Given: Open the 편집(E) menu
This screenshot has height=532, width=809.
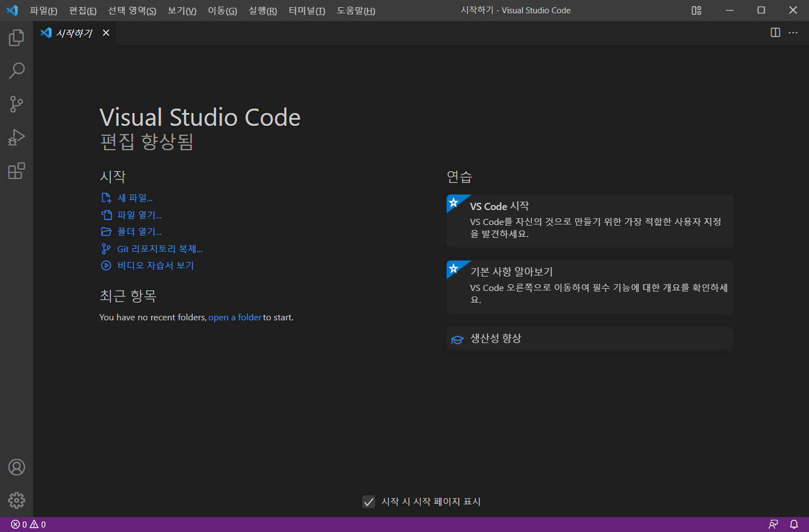Looking at the screenshot, I should (x=83, y=11).
